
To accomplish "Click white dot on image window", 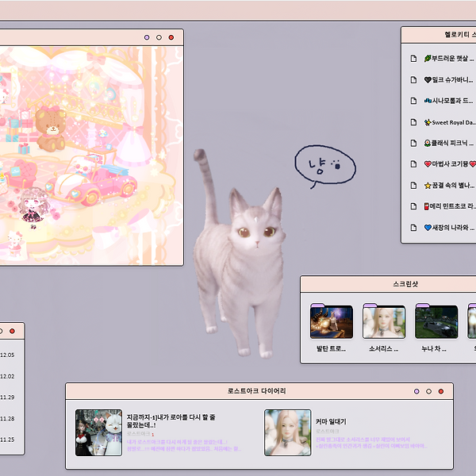I will pyautogui.click(x=159, y=37).
